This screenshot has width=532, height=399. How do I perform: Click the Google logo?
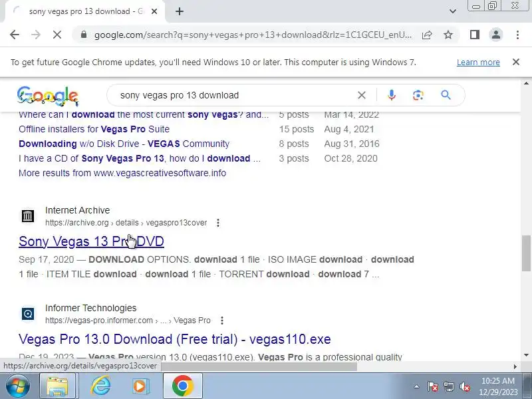click(48, 96)
